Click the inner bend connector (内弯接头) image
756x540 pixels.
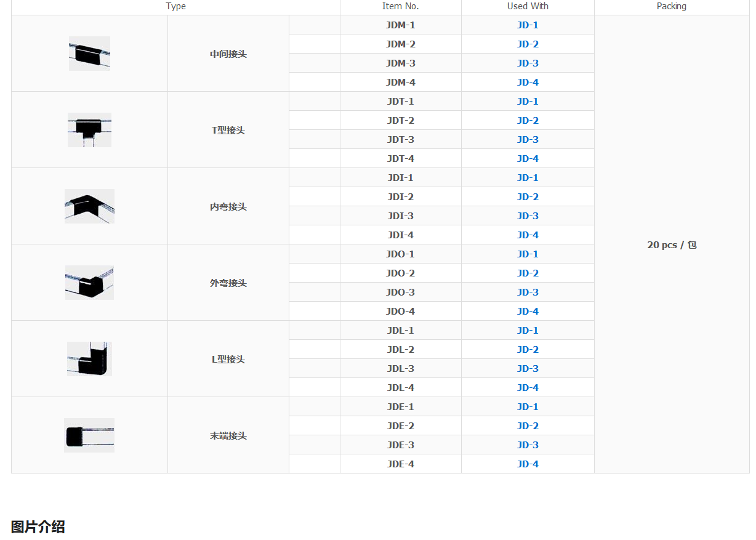pos(89,206)
